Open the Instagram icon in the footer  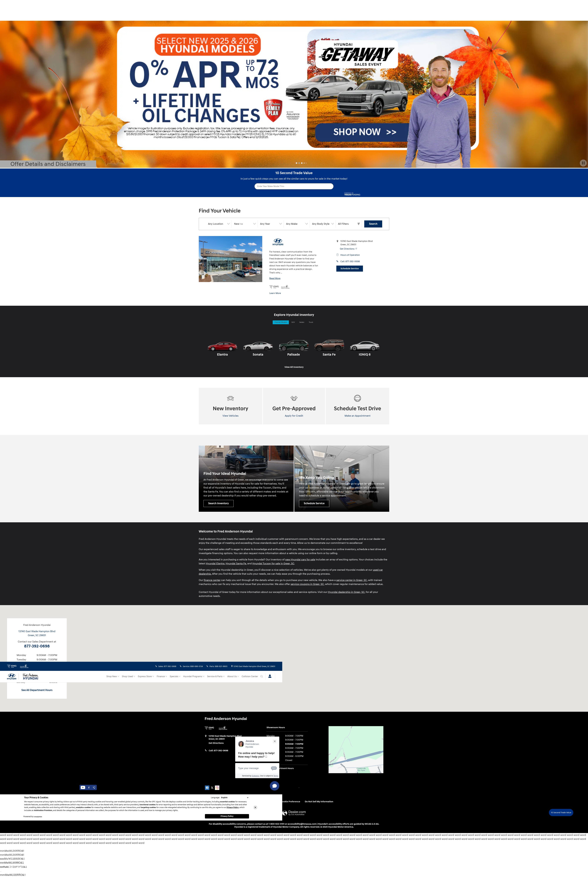[217, 788]
